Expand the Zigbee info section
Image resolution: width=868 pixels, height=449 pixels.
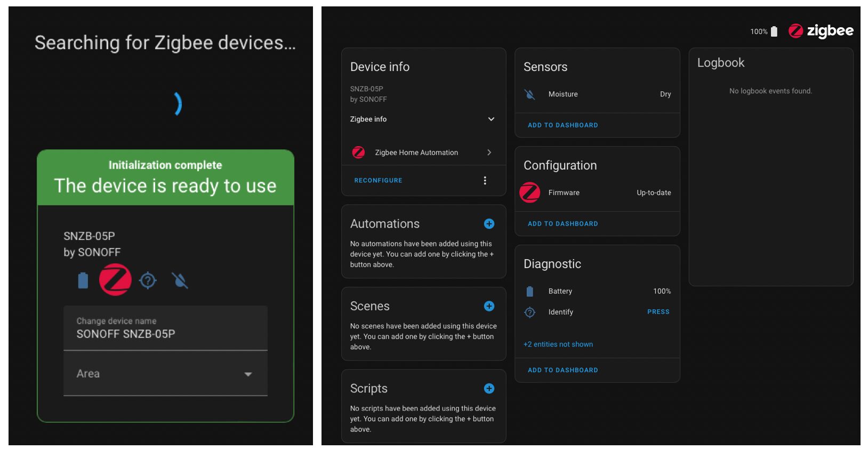pyautogui.click(x=423, y=119)
